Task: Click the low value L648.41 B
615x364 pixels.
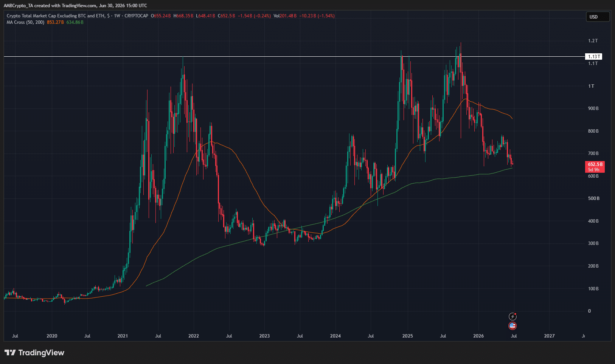Action: 205,16
